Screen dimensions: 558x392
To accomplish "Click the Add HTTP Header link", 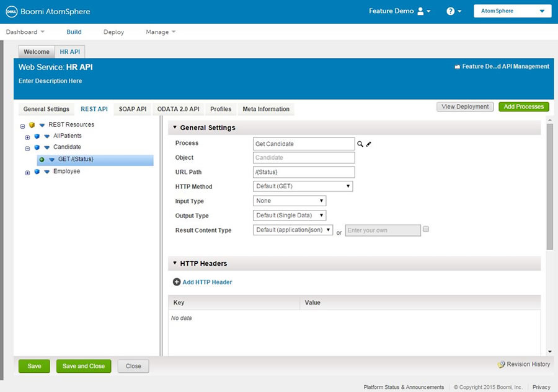I will tap(207, 282).
